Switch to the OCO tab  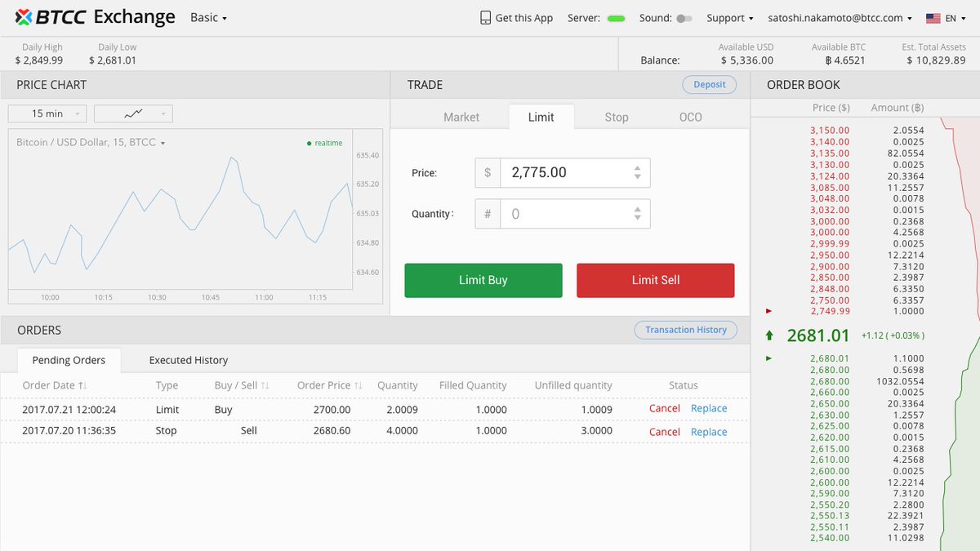691,117
